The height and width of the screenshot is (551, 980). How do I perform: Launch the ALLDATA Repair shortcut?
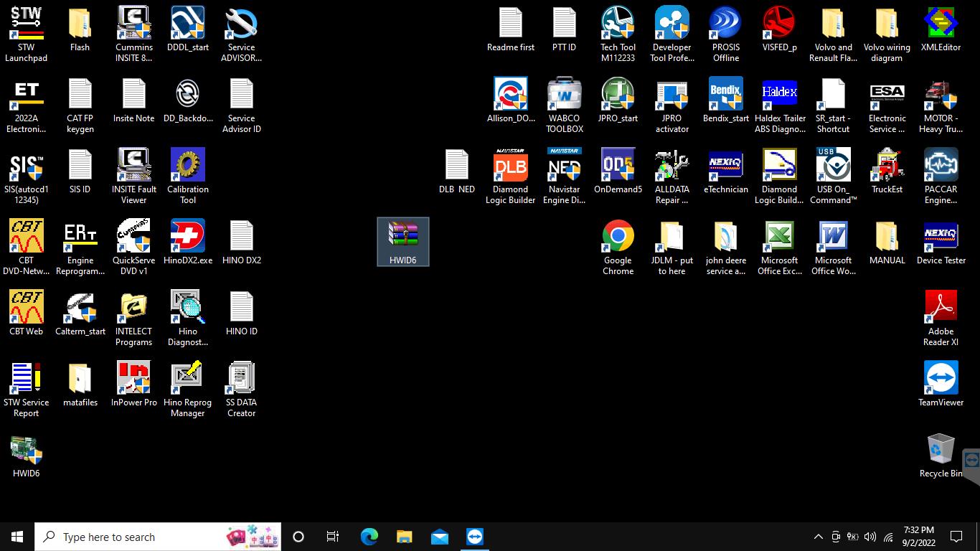672,176
